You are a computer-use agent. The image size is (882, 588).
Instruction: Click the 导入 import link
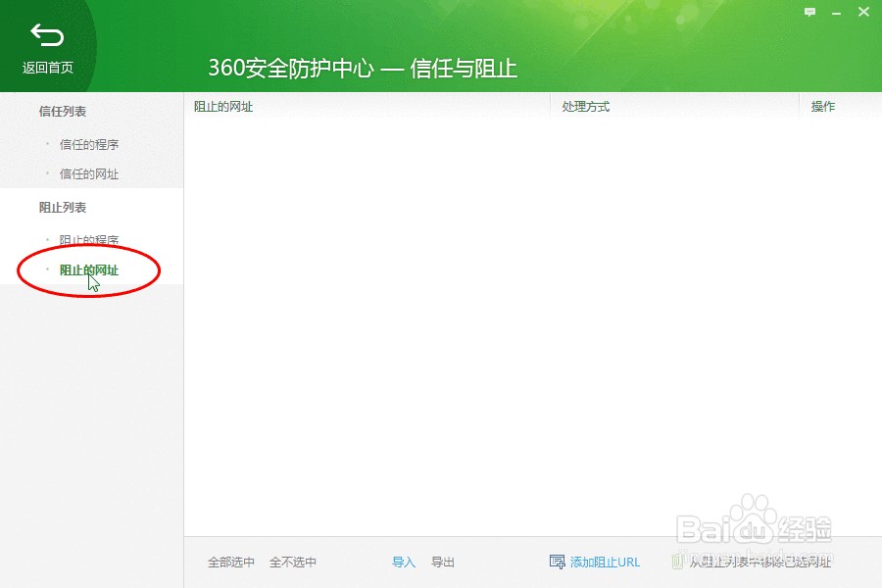(x=404, y=563)
